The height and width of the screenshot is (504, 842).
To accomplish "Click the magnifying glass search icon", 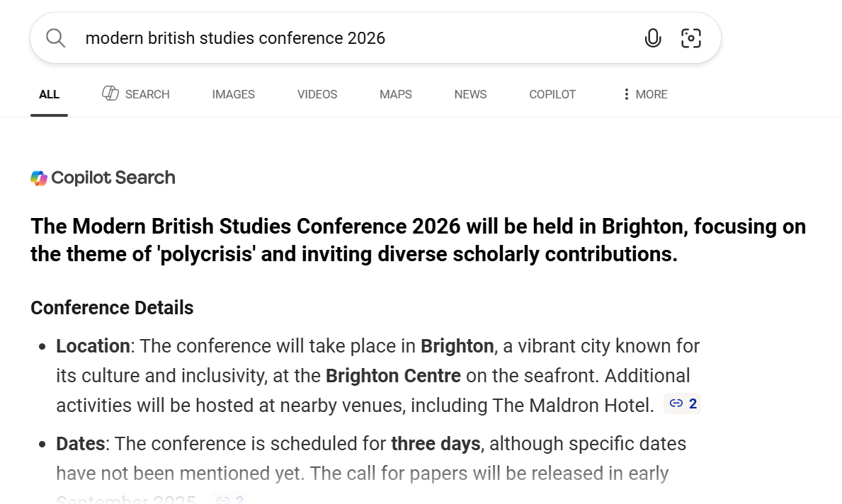I will pos(55,38).
